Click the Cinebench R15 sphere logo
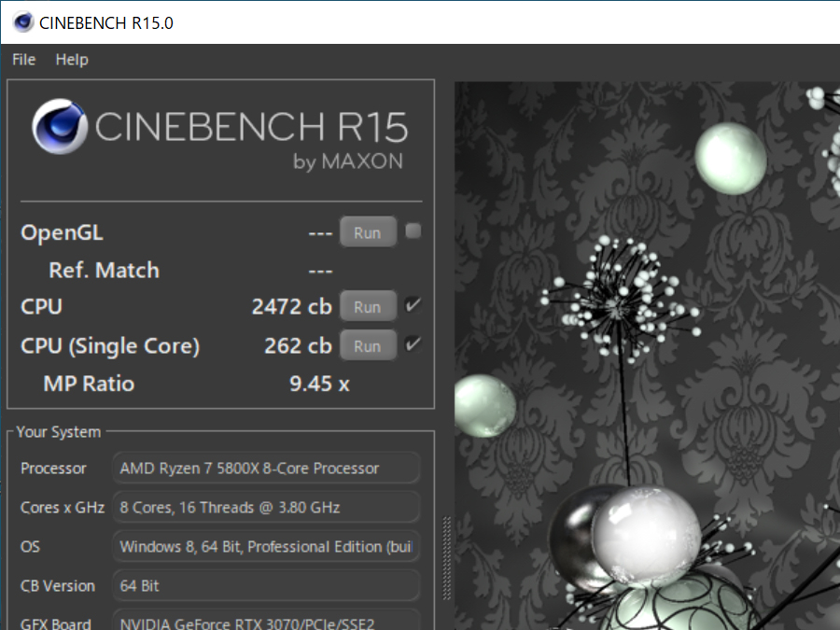This screenshot has width=840, height=630. (x=60, y=128)
